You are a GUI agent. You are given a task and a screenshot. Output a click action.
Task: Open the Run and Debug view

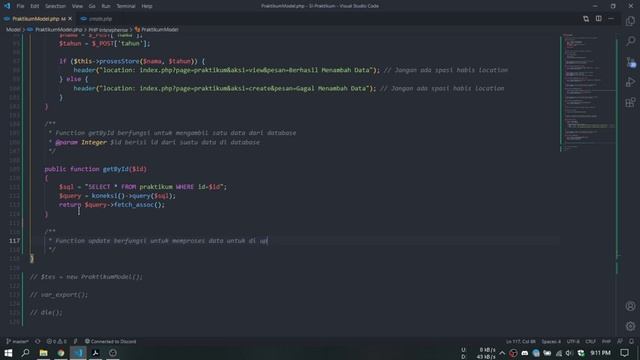[630, 82]
